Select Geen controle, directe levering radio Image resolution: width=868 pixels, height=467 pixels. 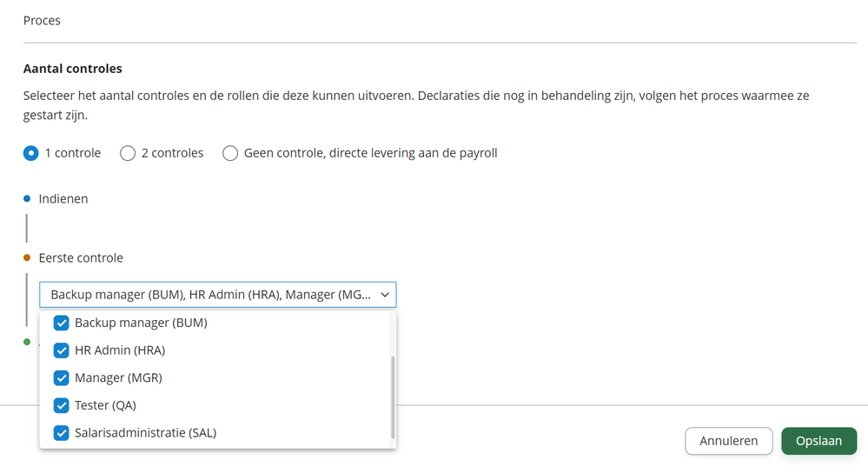(x=230, y=153)
